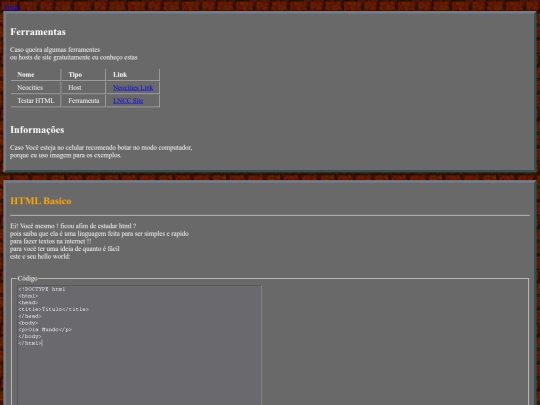540x405 pixels.
Task: Click the HTML Basico heading
Action: point(41,201)
